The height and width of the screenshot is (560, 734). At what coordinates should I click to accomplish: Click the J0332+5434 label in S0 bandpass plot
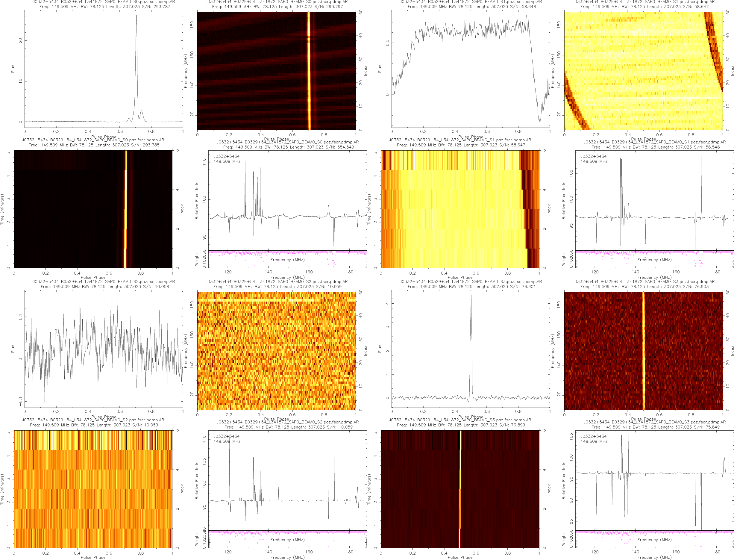(226, 156)
